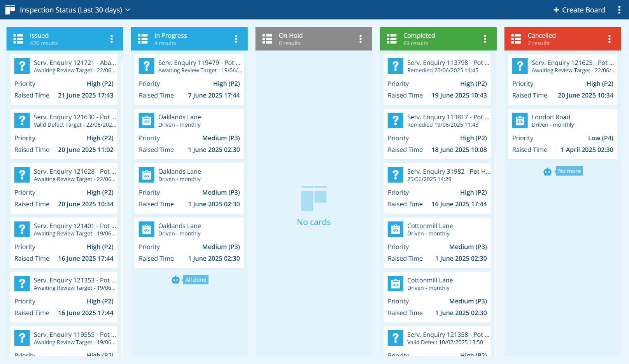Click the board logo icon in header

10,10
